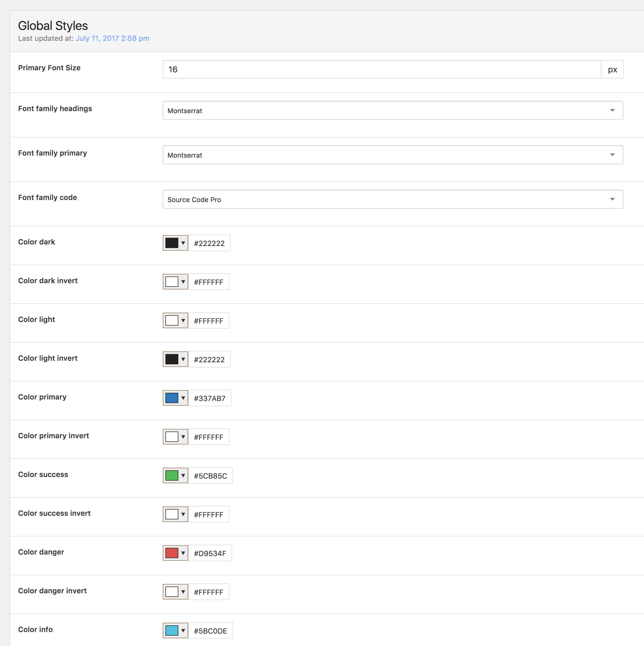Click the Color danger invert hex field
Image resolution: width=644 pixels, height=646 pixels.
point(209,592)
